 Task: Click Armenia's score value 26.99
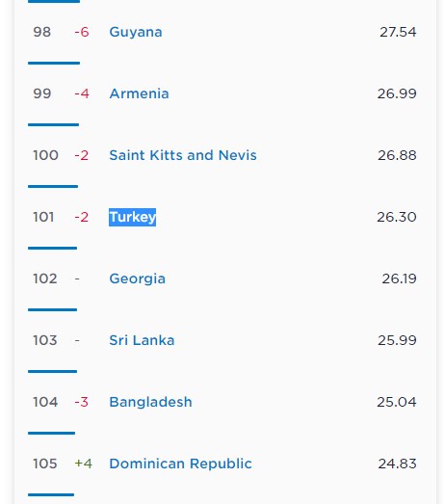(397, 93)
